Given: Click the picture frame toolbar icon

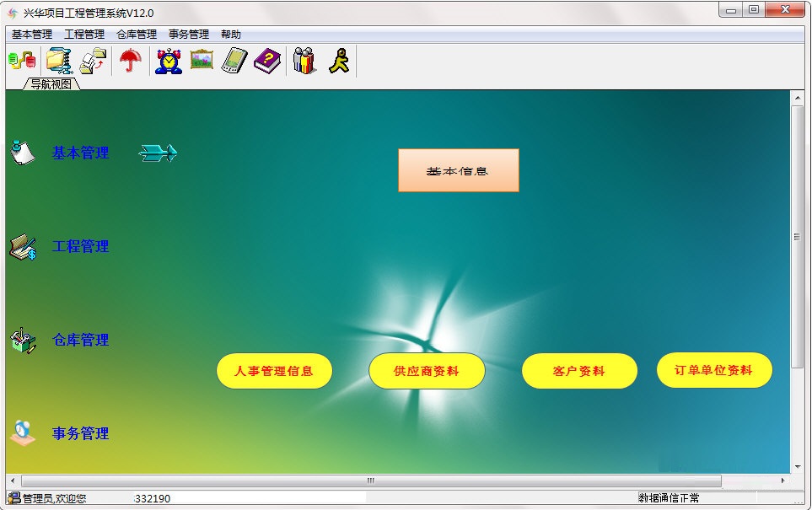Looking at the screenshot, I should [x=200, y=59].
